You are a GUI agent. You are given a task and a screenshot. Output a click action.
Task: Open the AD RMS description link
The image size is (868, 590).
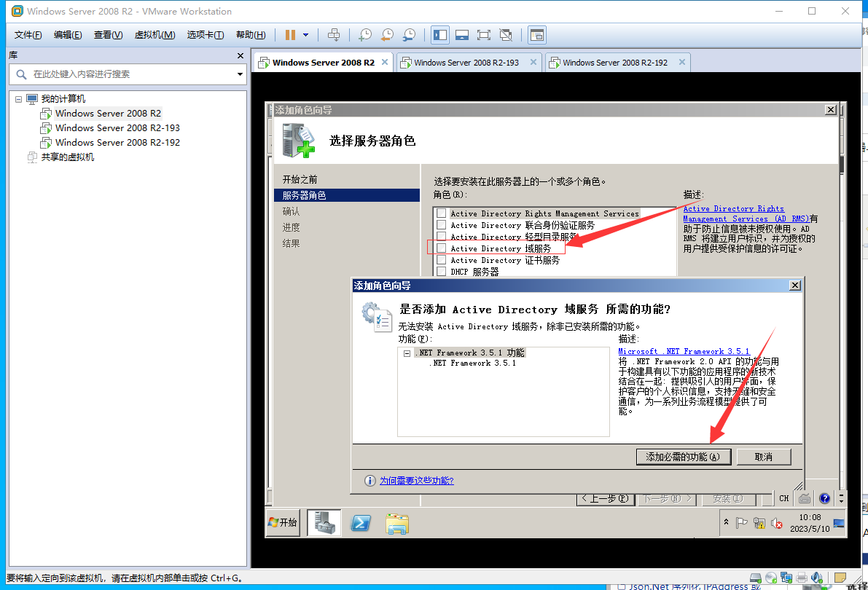click(746, 213)
